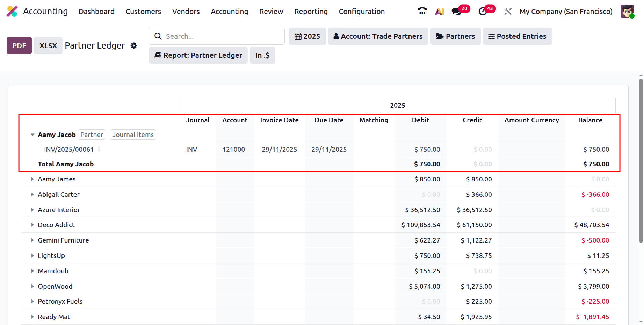This screenshot has width=644, height=325.
Task: Click Deco Addict balance $ 48,703.54
Action: pos(592,225)
